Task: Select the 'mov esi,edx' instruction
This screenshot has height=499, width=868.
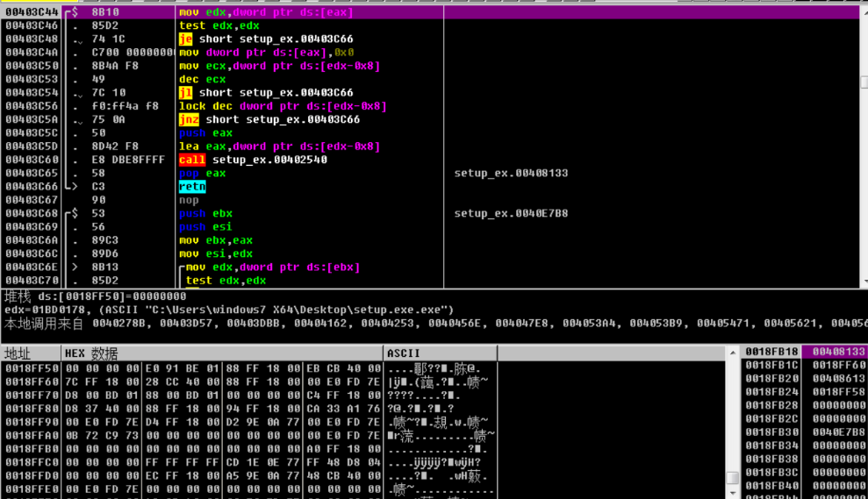Action: click(x=216, y=253)
